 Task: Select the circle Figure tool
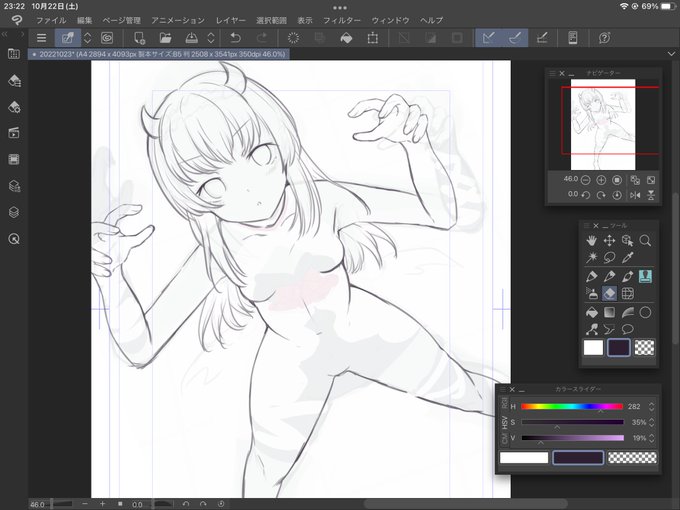tap(645, 312)
